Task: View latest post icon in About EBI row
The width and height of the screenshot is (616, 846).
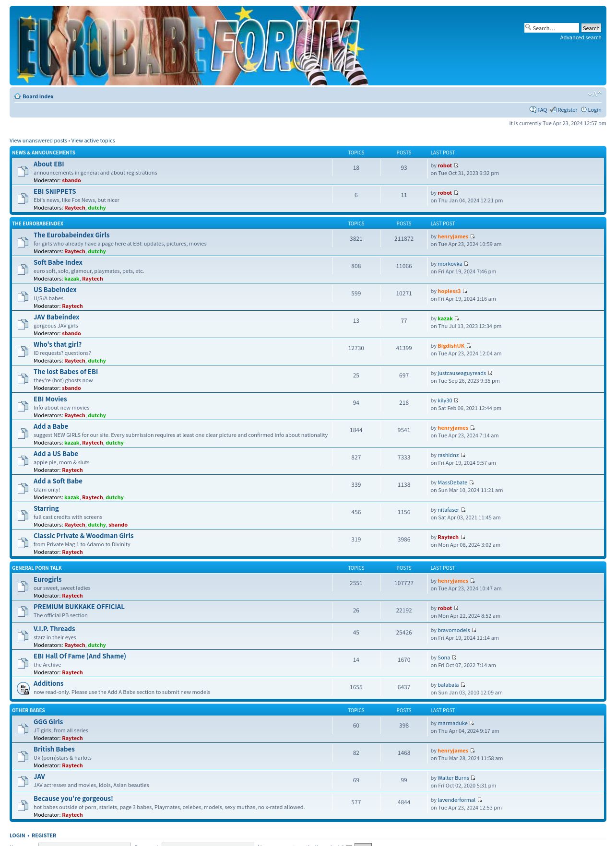Action: tap(456, 165)
